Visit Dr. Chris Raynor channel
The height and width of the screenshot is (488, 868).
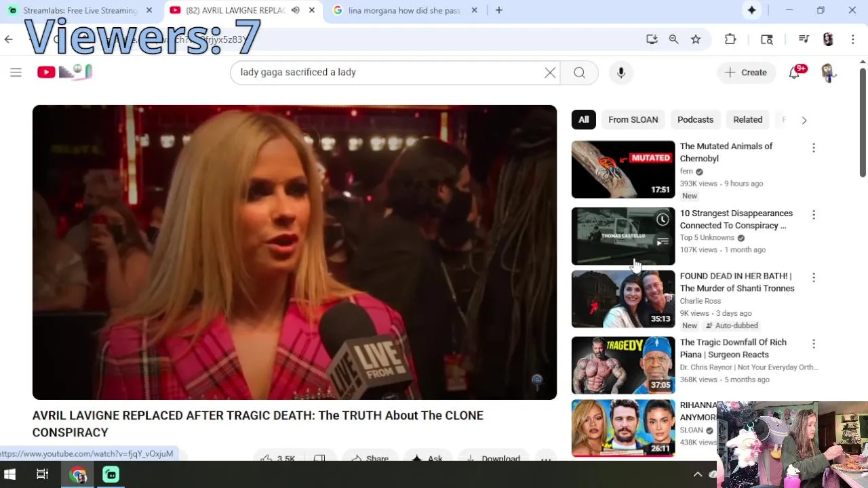point(749,367)
